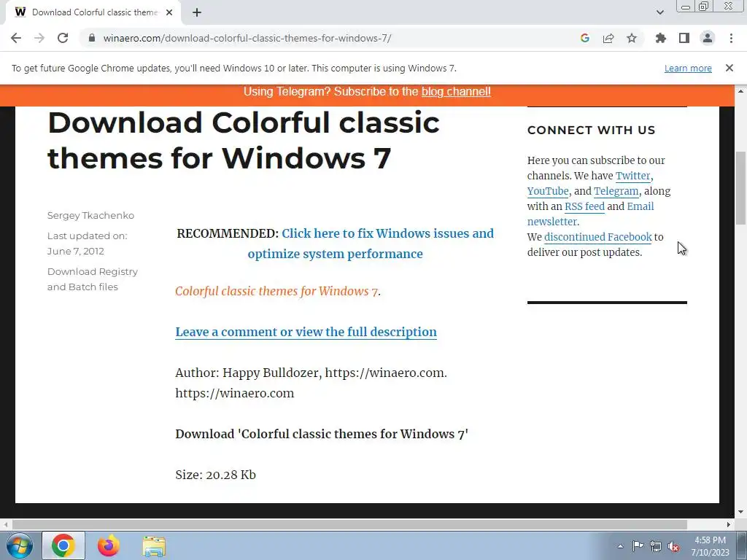Viewport: 747px width, 560px height.
Task: Click the vertical scrollbar thumb
Action: point(740,188)
